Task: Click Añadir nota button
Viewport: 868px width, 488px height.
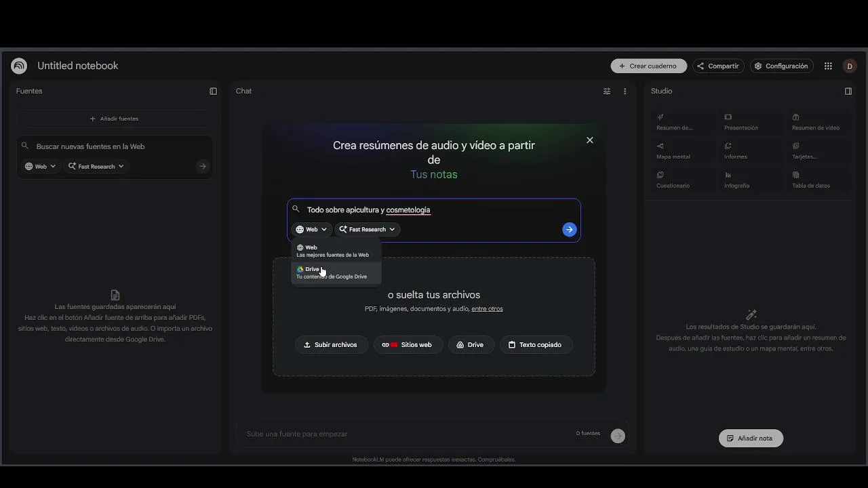Action: click(751, 439)
